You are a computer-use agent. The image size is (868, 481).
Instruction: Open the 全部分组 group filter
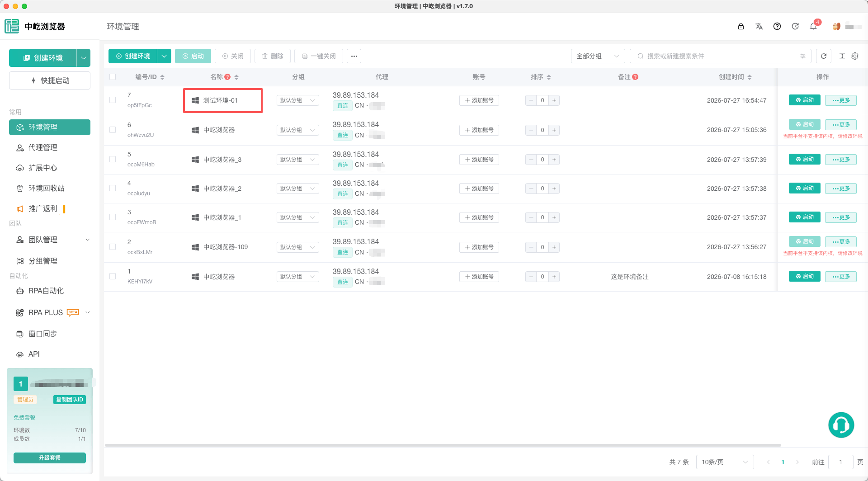[x=598, y=56]
